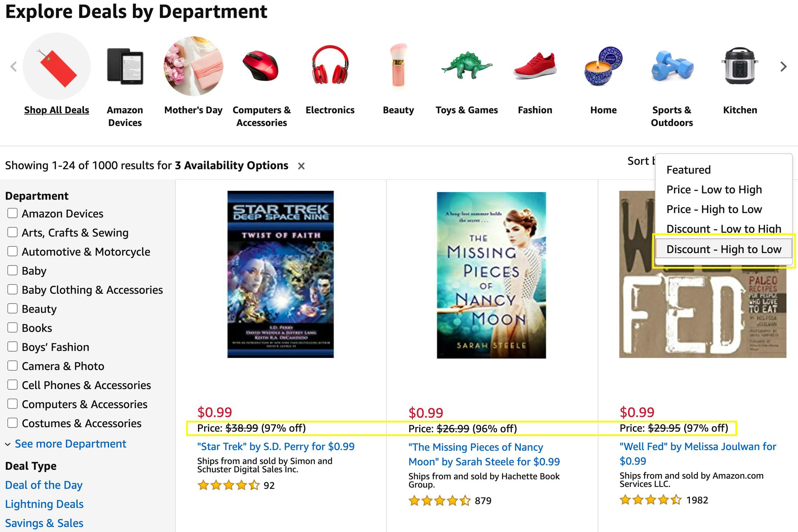Image resolution: width=798 pixels, height=532 pixels.
Task: Check the Cell Phones & Accessories filter
Action: [x=13, y=385]
